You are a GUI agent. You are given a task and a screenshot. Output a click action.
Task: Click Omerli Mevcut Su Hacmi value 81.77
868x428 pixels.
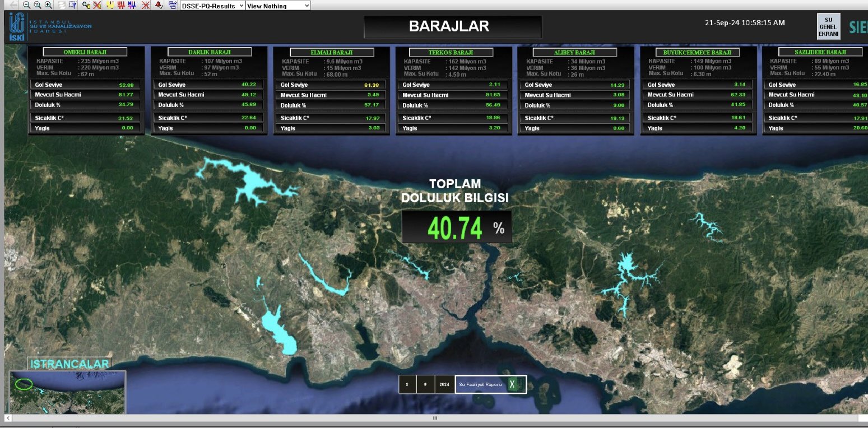pos(126,95)
